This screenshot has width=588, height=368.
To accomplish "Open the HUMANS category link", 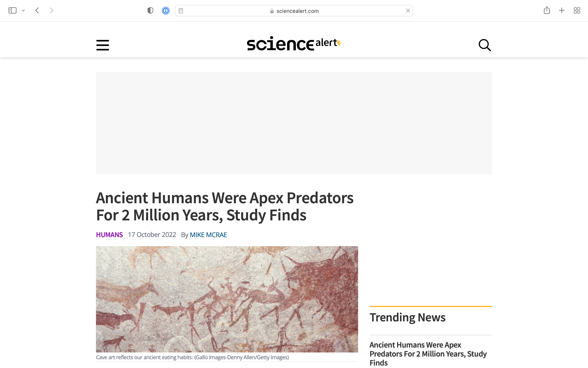I will [109, 235].
